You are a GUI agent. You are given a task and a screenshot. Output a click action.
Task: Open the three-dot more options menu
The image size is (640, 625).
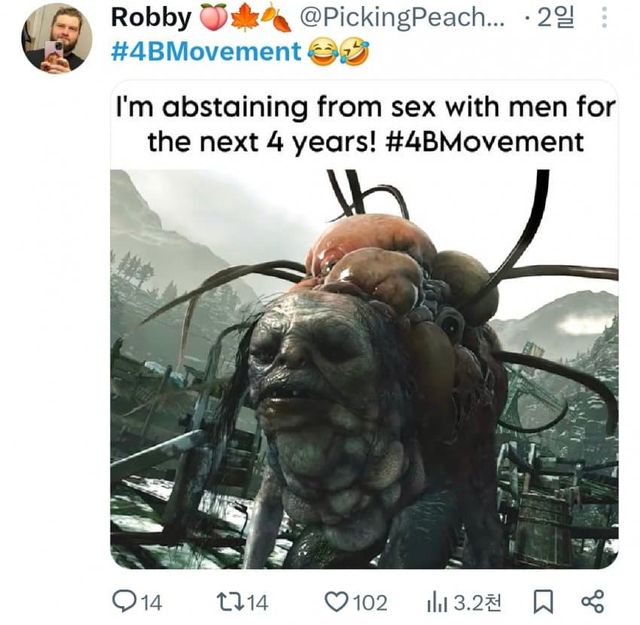click(603, 19)
